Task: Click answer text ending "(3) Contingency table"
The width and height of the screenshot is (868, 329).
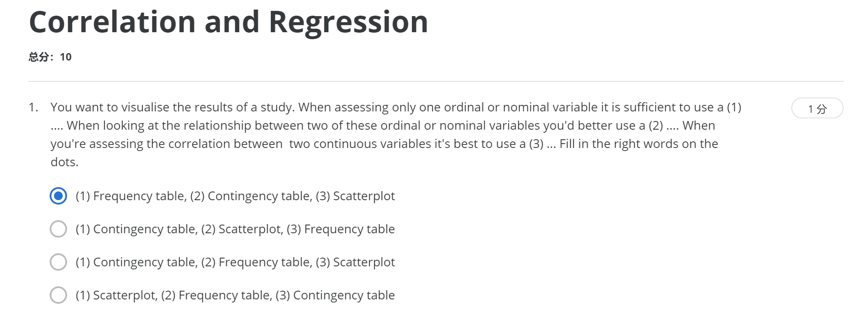Action: [x=235, y=295]
